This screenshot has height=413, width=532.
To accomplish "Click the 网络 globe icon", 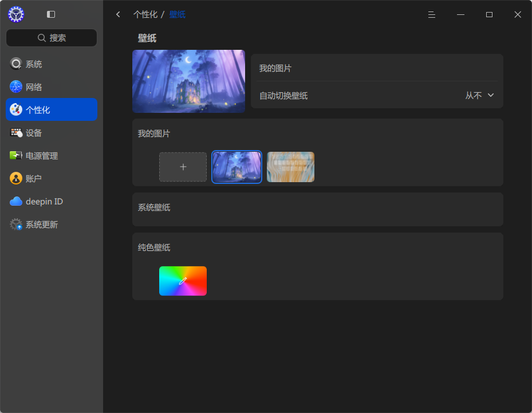I will (15, 87).
